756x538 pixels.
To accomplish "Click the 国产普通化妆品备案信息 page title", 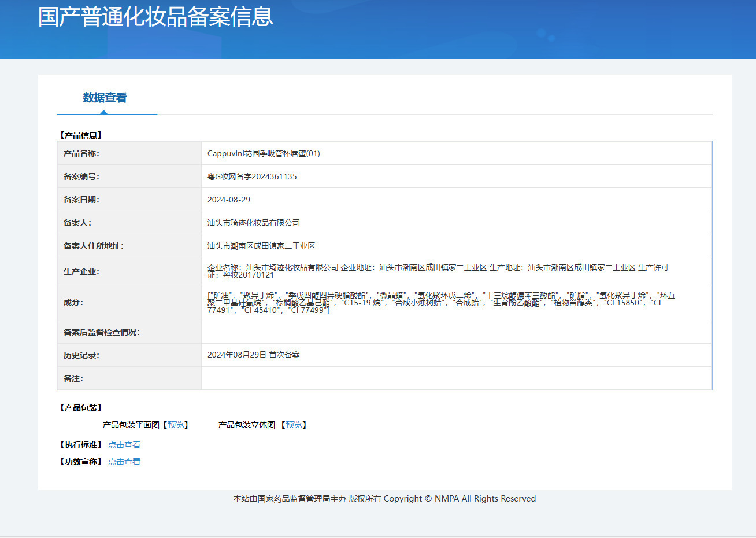I will point(155,17).
